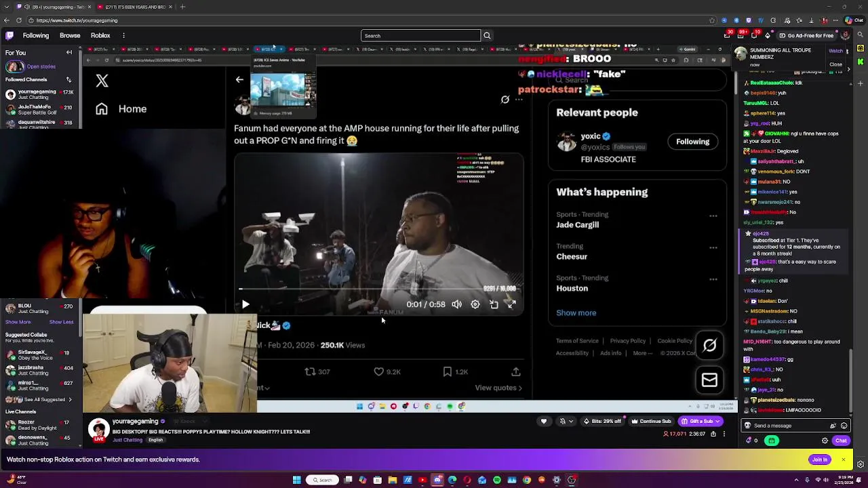Click the Continue Sub button
Screen dimensions: 868x488
(651, 421)
